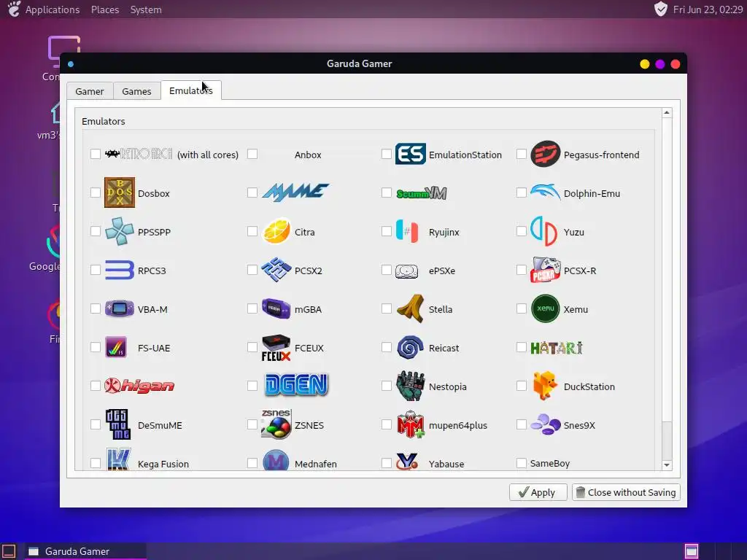Check the Yuzu checkbox
This screenshot has width=747, height=560.
click(x=522, y=231)
